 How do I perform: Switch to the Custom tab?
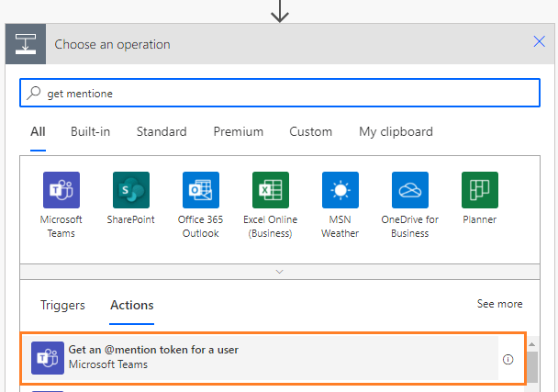[311, 131]
